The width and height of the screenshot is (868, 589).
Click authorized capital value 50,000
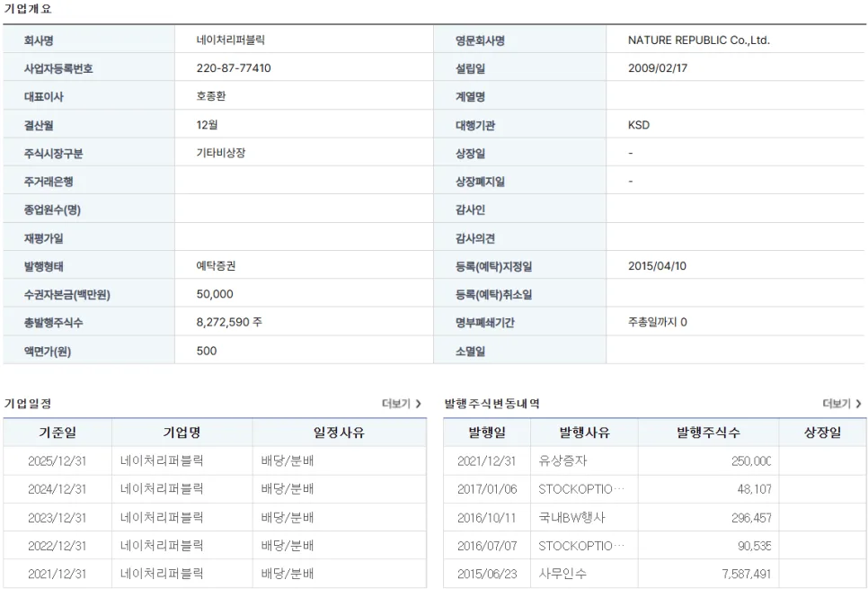[x=215, y=294]
